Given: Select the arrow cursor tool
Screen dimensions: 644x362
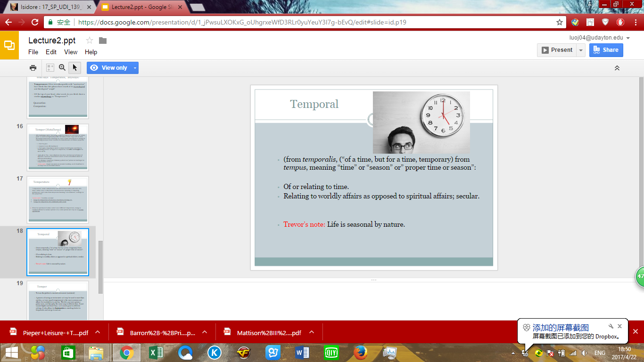Looking at the screenshot, I should [x=74, y=68].
